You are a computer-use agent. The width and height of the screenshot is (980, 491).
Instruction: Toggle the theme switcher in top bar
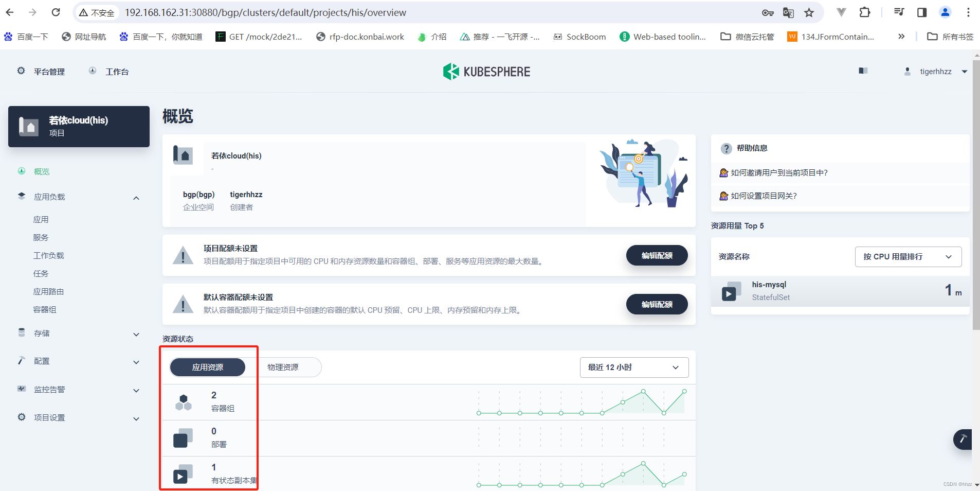[x=863, y=71]
